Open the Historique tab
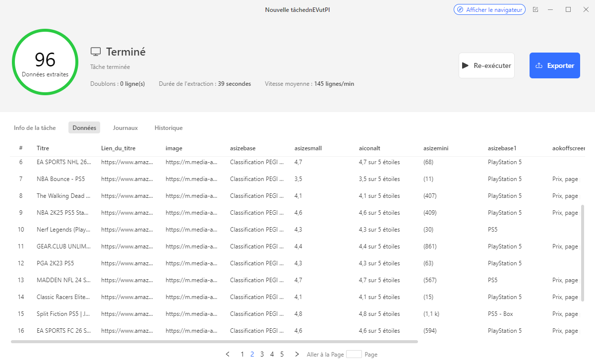Image resolution: width=595 pixels, height=364 pixels. (169, 128)
